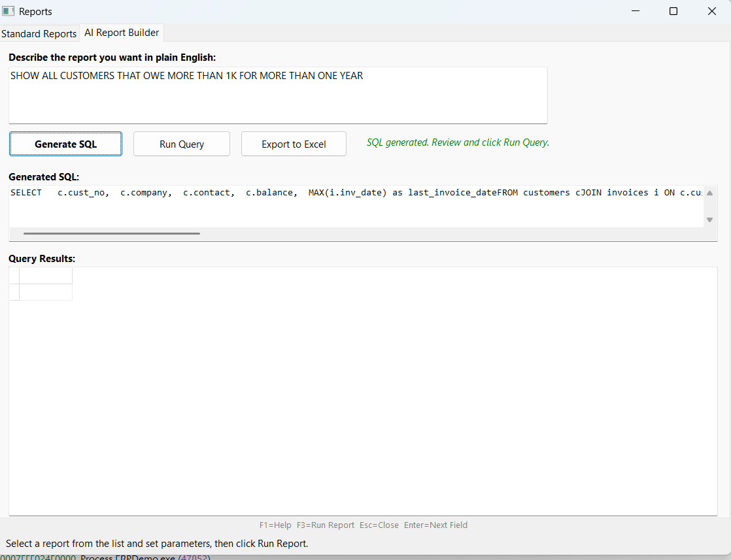The height and width of the screenshot is (560, 731).
Task: Click the down arrow on the SQL scrollbar
Action: click(709, 220)
